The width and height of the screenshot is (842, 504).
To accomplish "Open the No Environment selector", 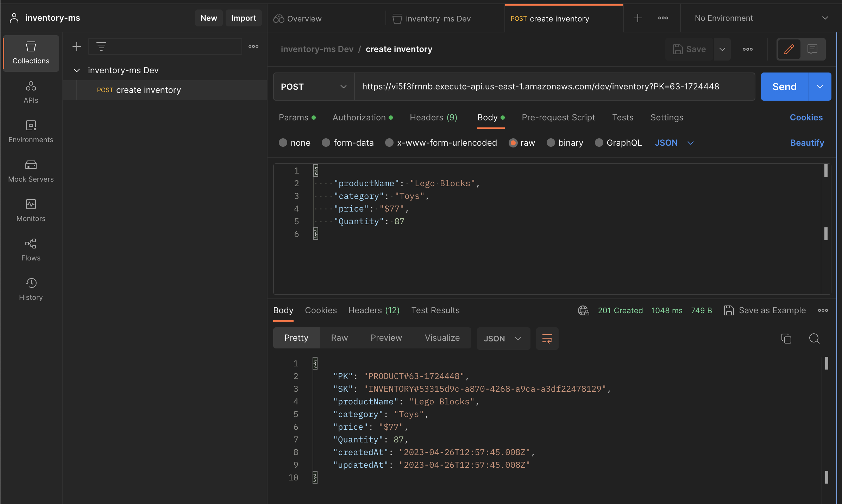I will coord(761,18).
